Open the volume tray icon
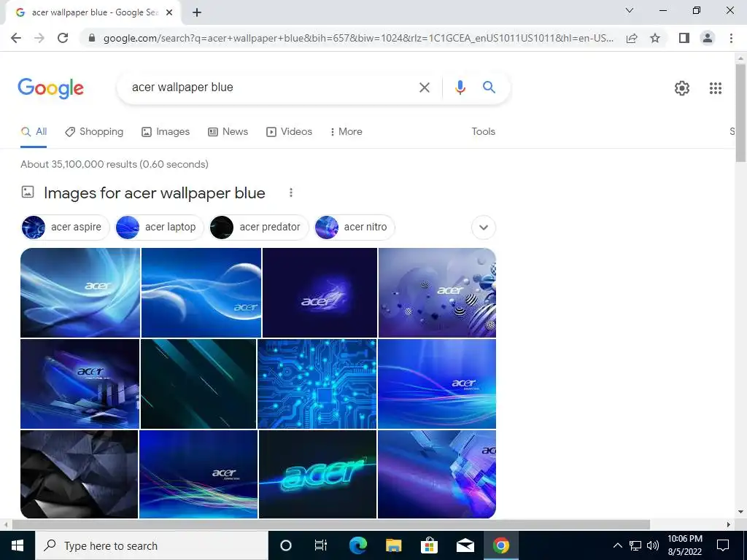Screen dimensions: 747x560 (653, 545)
